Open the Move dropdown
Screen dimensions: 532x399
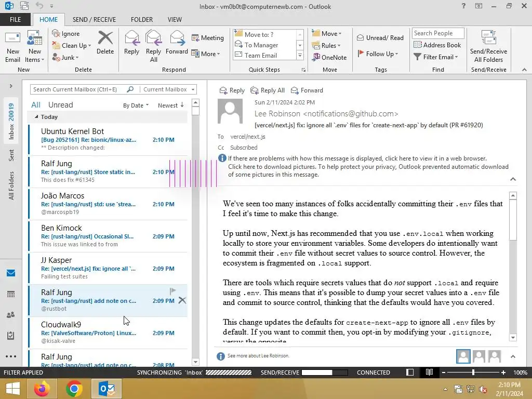coord(327,34)
